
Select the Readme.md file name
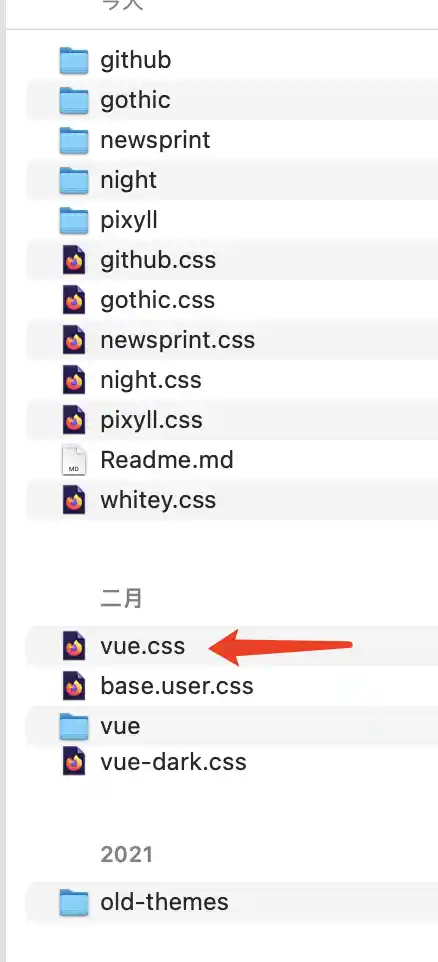pos(167,460)
